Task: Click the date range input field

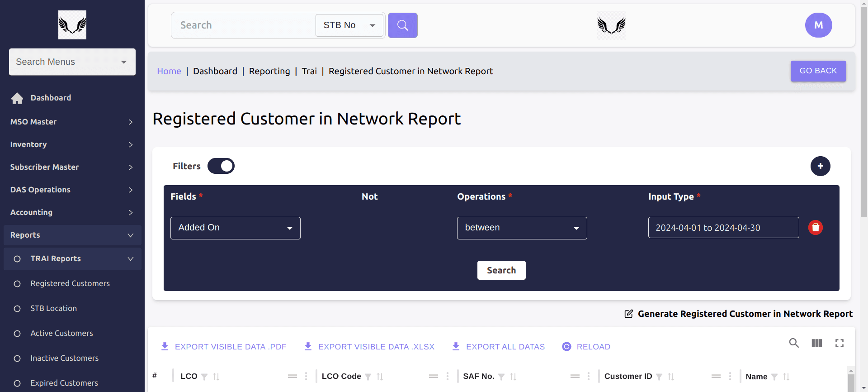Action: pos(723,228)
